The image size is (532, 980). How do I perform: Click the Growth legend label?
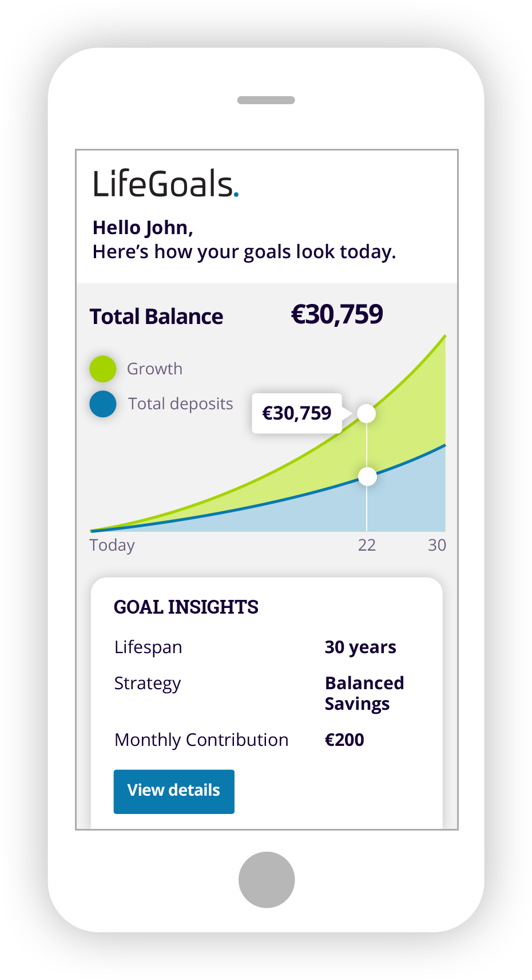(x=154, y=369)
